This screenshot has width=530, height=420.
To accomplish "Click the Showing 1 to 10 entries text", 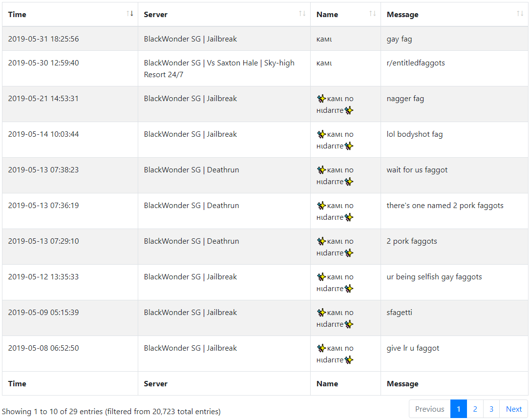I will pyautogui.click(x=111, y=412).
